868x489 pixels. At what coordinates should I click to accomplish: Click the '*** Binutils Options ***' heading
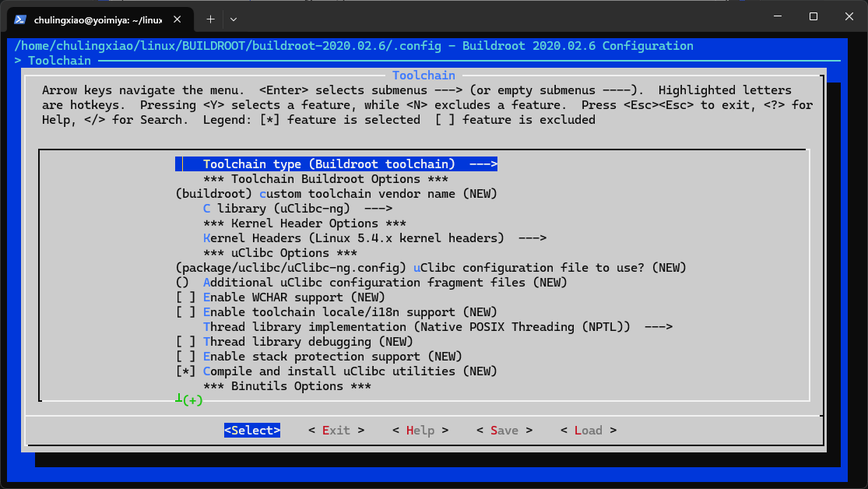286,386
